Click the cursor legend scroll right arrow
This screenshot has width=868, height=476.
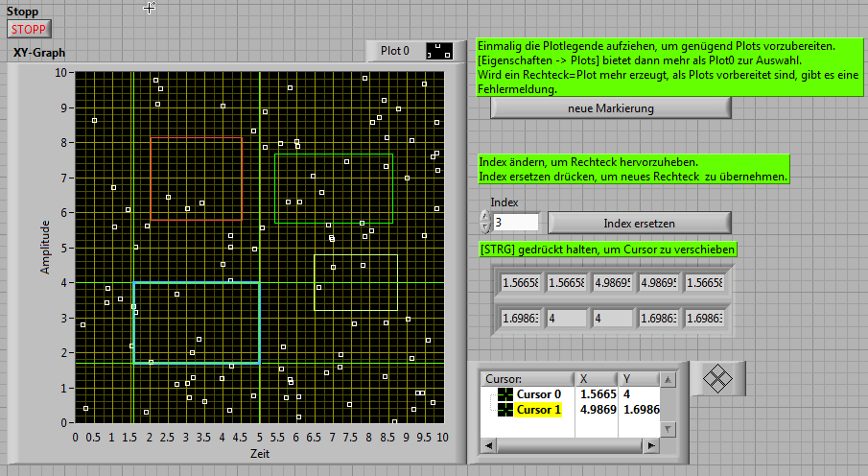pos(651,445)
